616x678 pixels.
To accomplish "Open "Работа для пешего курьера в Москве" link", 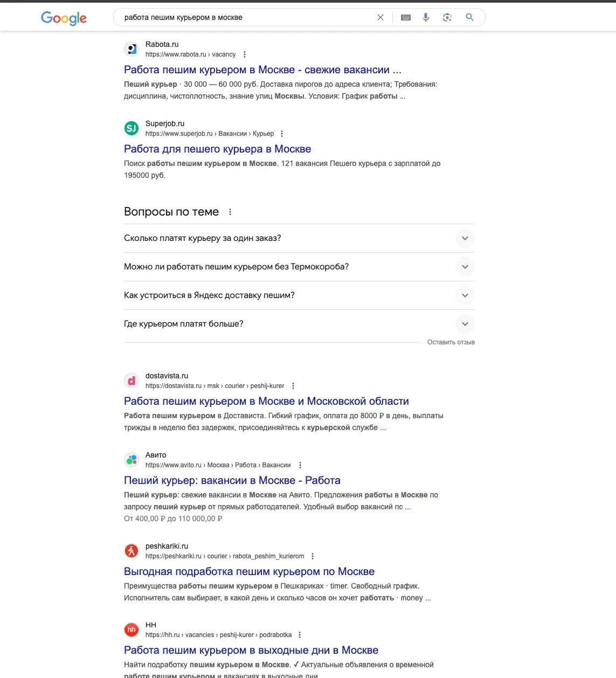I will [217, 149].
